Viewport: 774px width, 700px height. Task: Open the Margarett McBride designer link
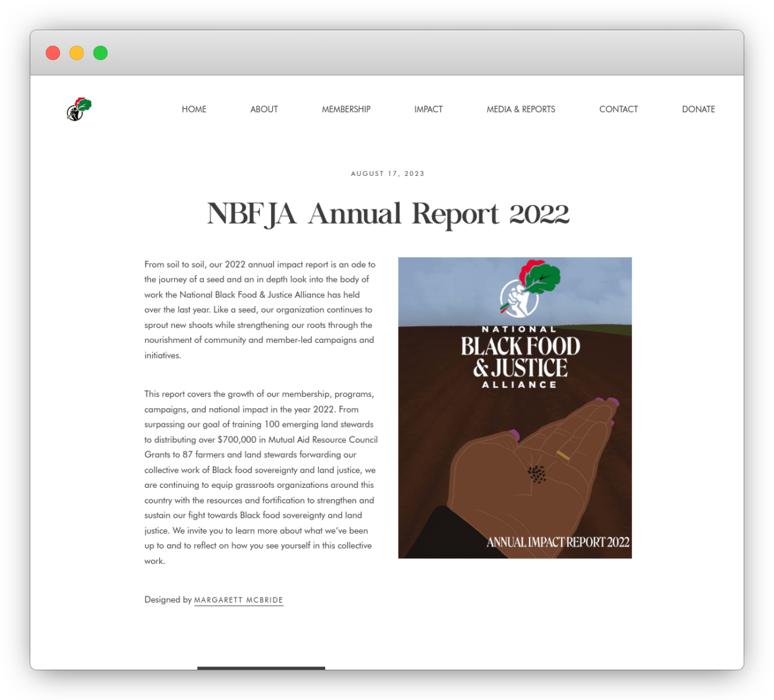coord(239,600)
